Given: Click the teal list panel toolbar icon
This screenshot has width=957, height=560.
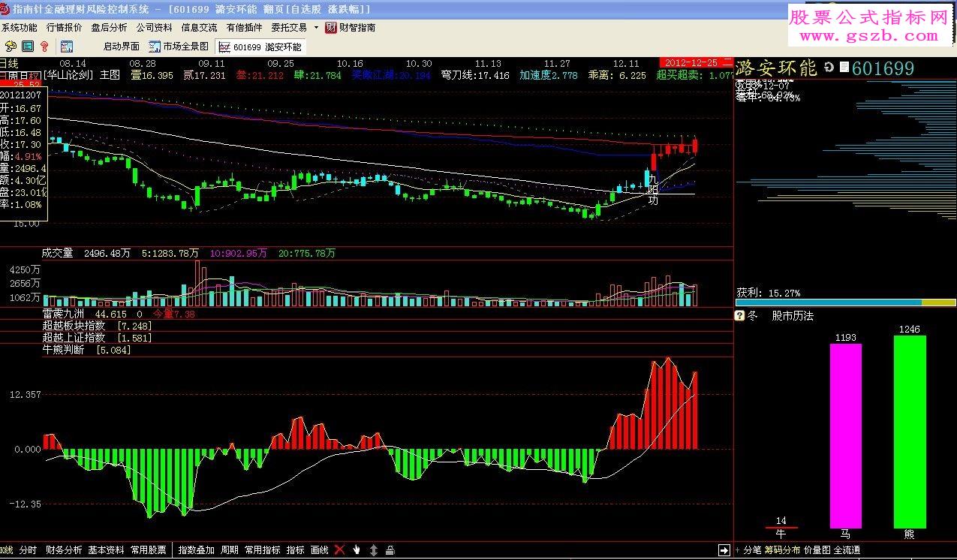Looking at the screenshot, I should click(28, 47).
